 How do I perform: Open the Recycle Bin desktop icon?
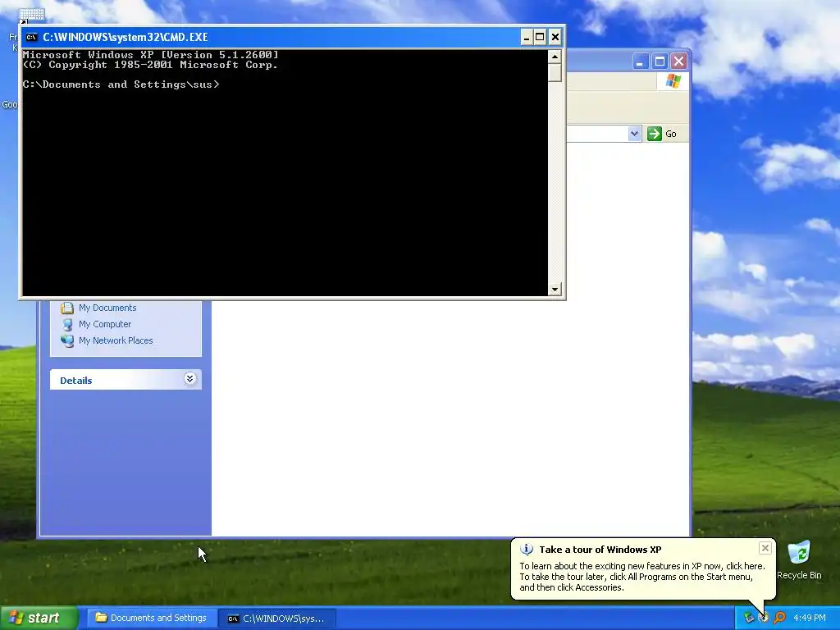[x=799, y=559]
